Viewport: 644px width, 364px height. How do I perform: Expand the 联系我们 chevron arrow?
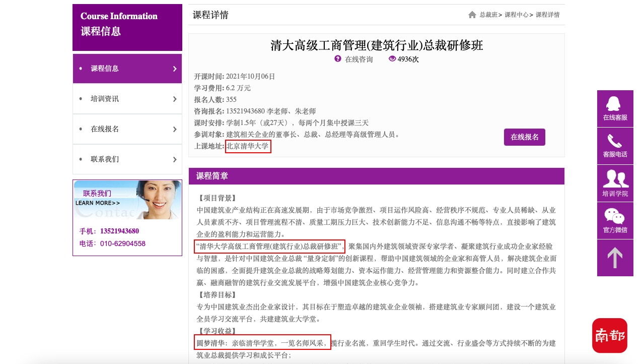coord(175,159)
